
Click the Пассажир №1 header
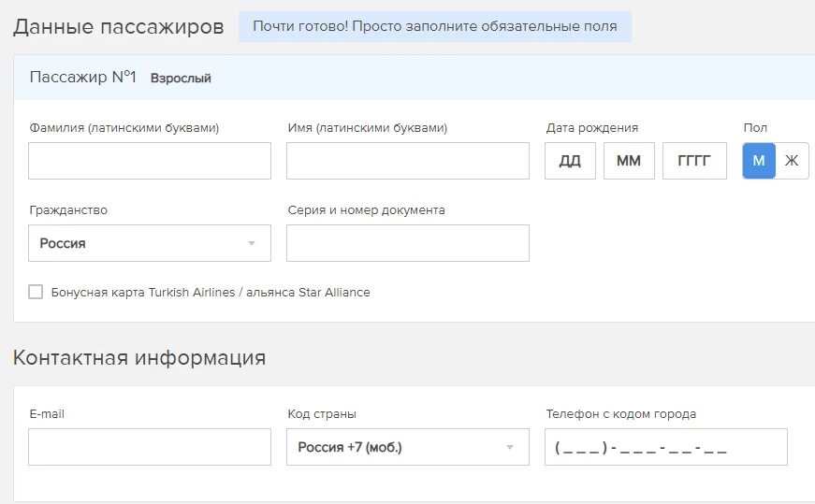82,77
